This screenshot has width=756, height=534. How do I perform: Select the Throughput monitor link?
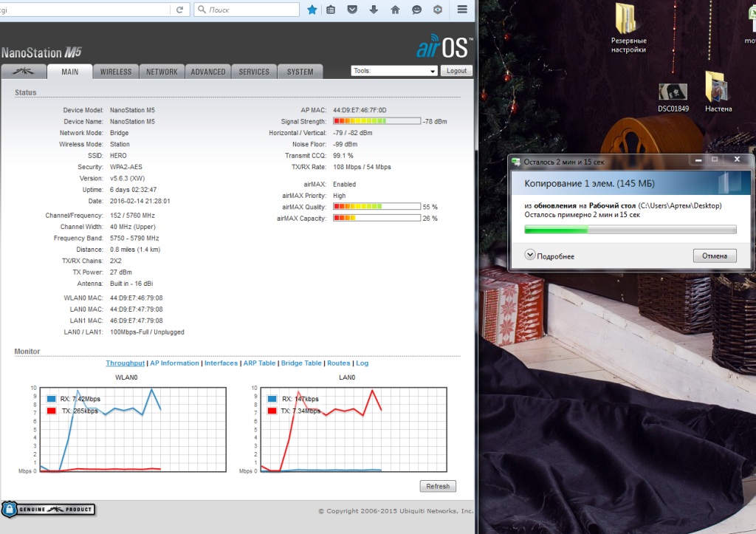click(125, 363)
